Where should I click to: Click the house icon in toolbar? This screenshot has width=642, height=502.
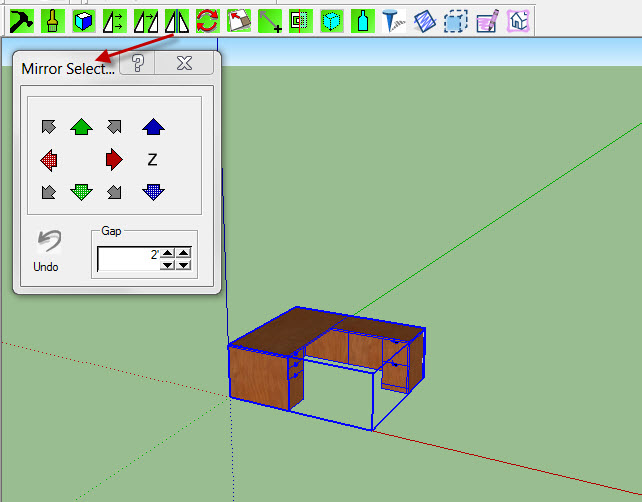click(x=518, y=21)
